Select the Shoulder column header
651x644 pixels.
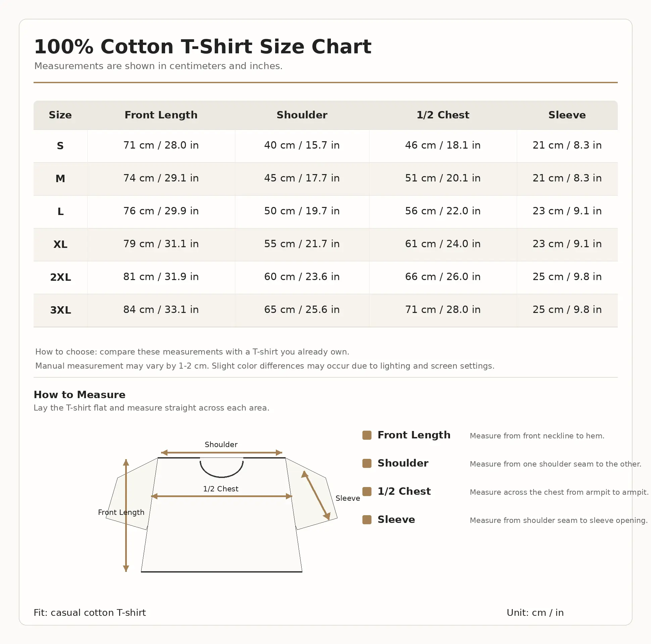click(302, 115)
